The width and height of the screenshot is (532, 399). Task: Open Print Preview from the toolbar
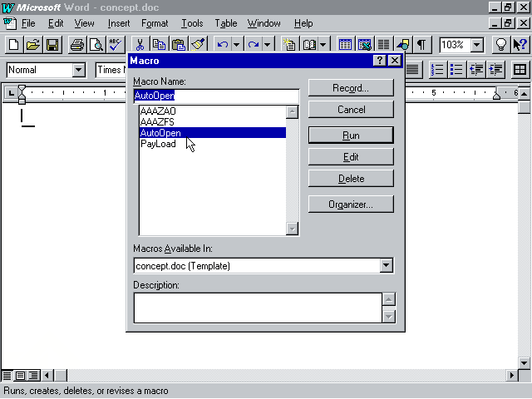tap(96, 45)
